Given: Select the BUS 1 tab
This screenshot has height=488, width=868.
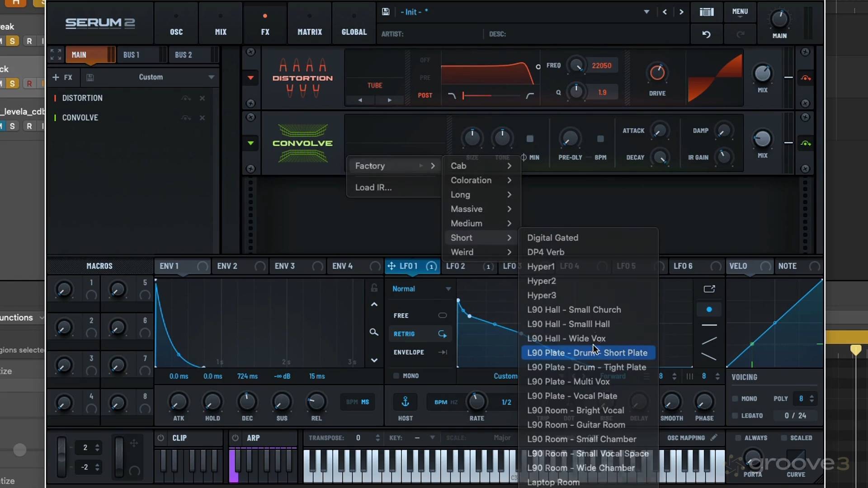Looking at the screenshot, I should (x=141, y=55).
